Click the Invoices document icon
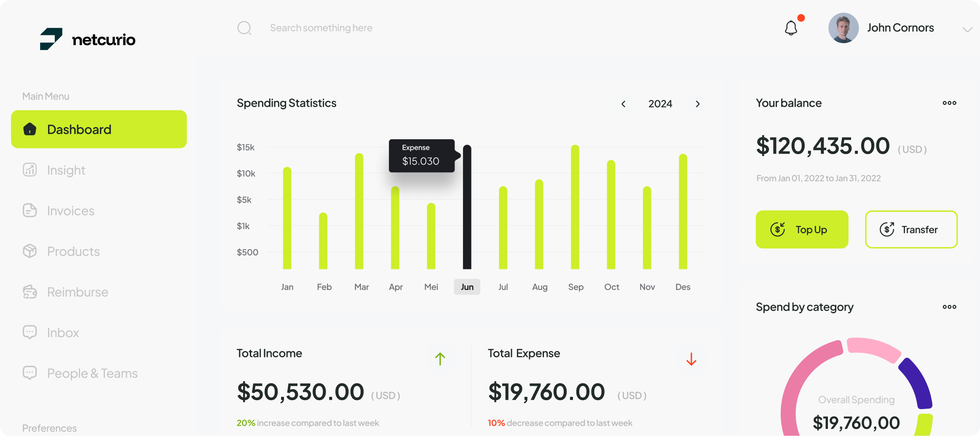This screenshot has width=980, height=436. 29,210
